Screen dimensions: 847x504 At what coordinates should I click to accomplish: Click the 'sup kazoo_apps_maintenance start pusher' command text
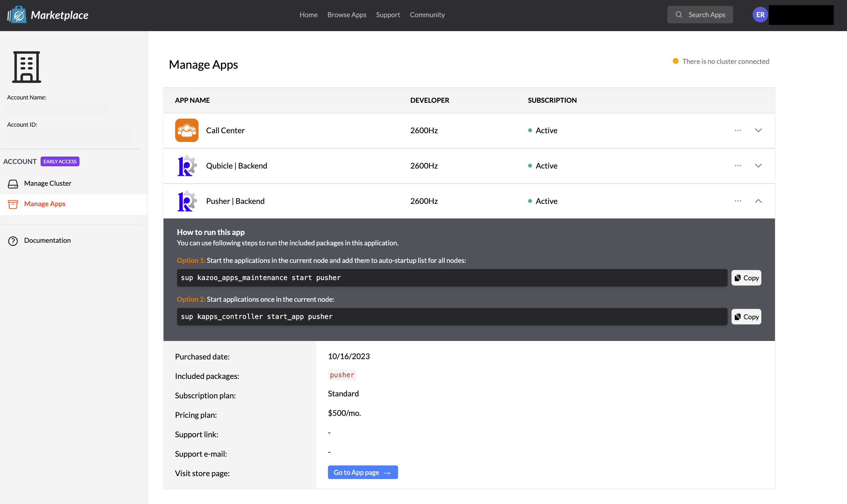261,277
